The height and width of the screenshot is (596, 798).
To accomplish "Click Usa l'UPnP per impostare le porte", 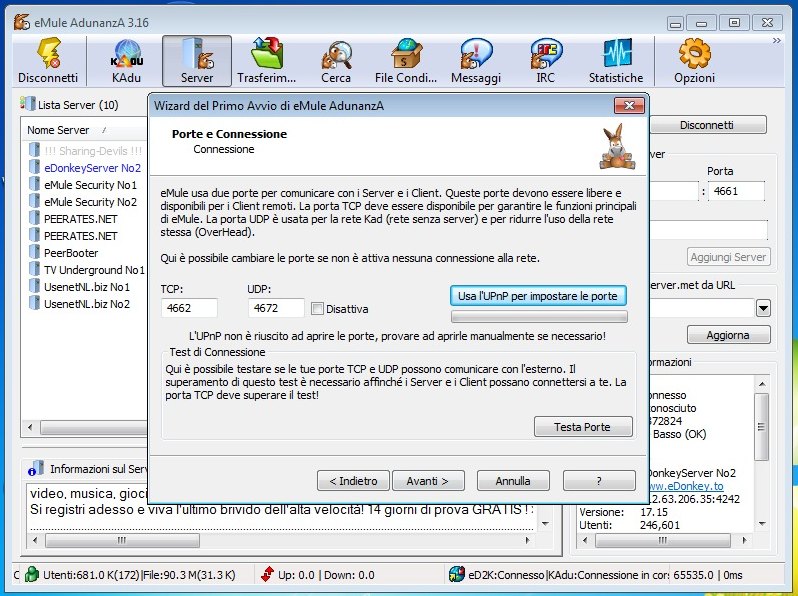I will pos(538,296).
